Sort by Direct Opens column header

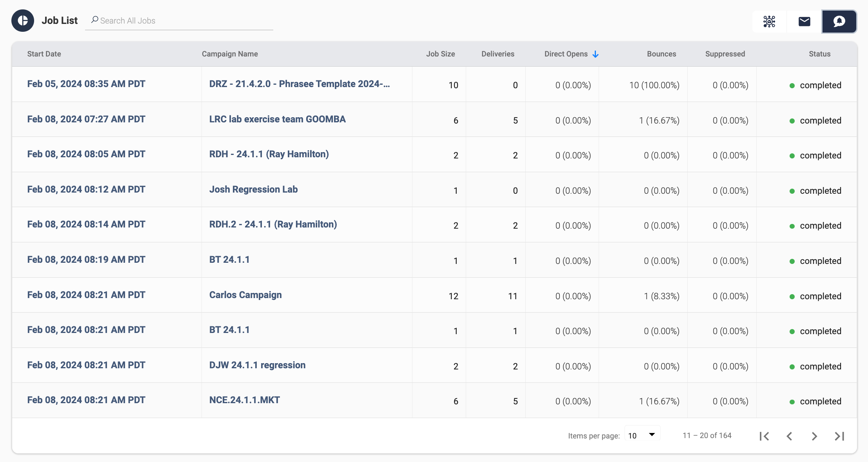pyautogui.click(x=566, y=54)
